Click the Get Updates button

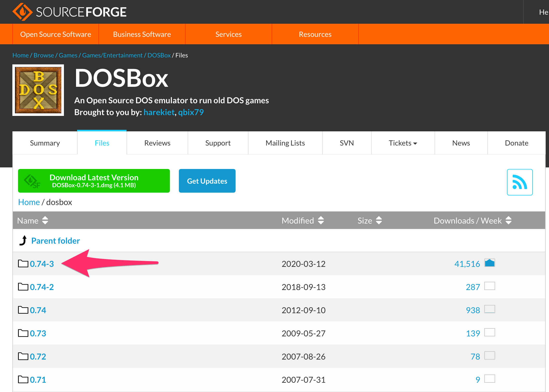(x=207, y=181)
